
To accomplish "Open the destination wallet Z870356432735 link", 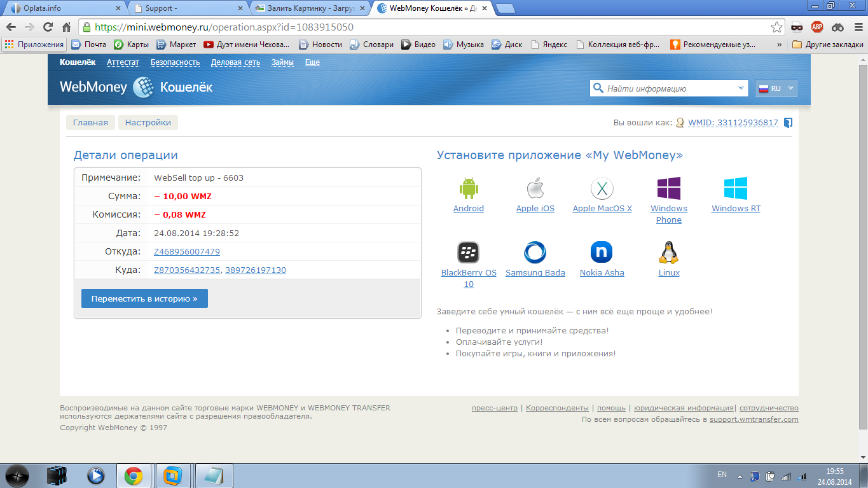I will [187, 270].
